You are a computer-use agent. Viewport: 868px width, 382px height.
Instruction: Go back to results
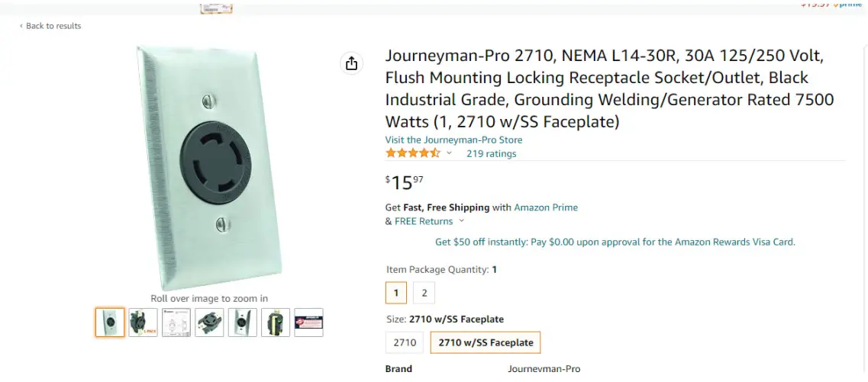50,26
